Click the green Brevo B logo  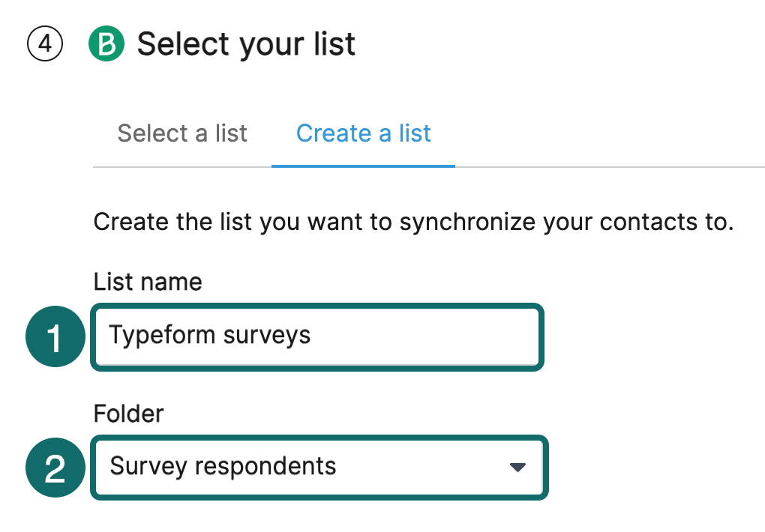106,43
